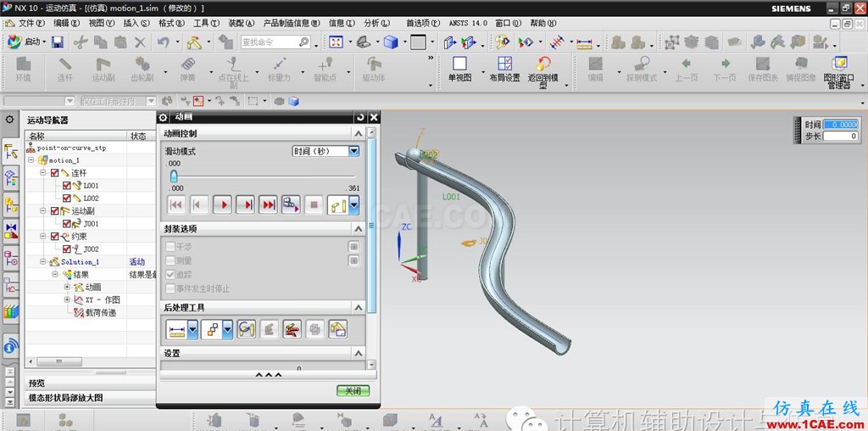The image size is (868, 431).
Task: Toggle the 追踪 trace checkbox
Action: tap(170, 275)
